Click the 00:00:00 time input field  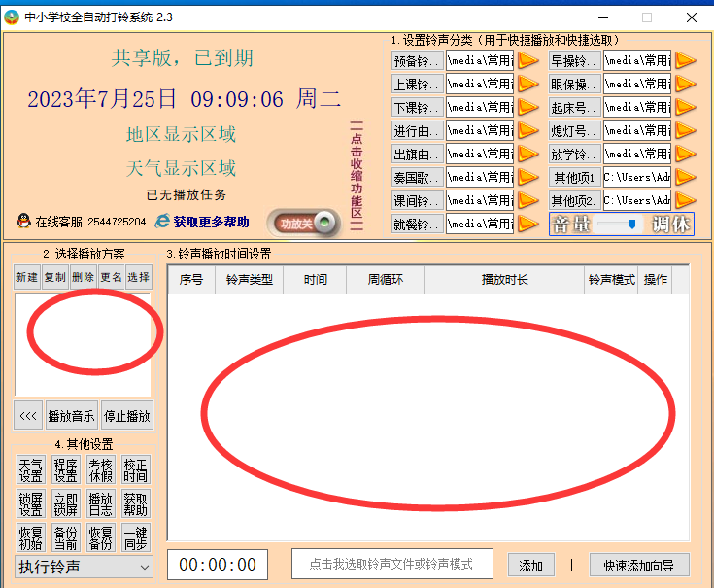click(218, 565)
